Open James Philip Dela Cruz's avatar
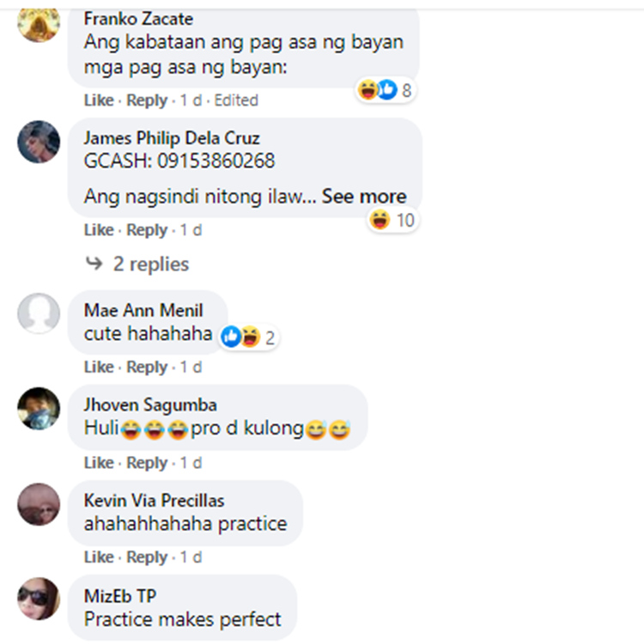644x644 pixels. pyautogui.click(x=39, y=142)
